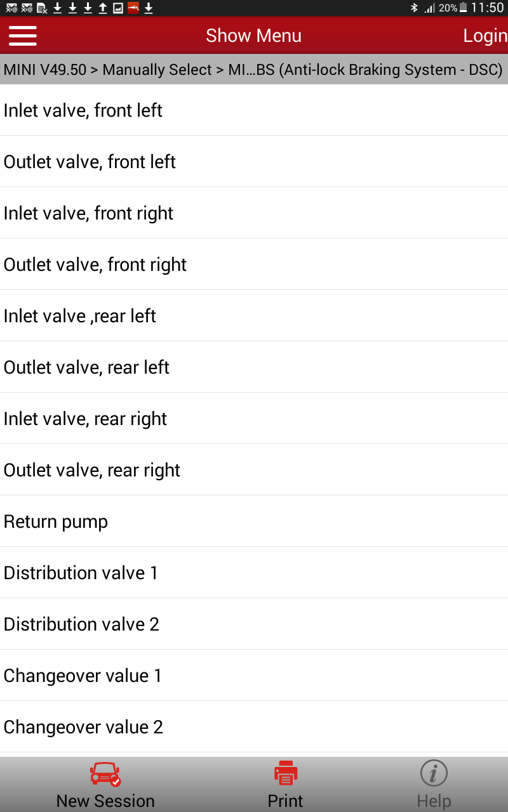Select Outlet valve, front left
Image resolution: width=508 pixels, height=812 pixels.
pyautogui.click(x=90, y=162)
